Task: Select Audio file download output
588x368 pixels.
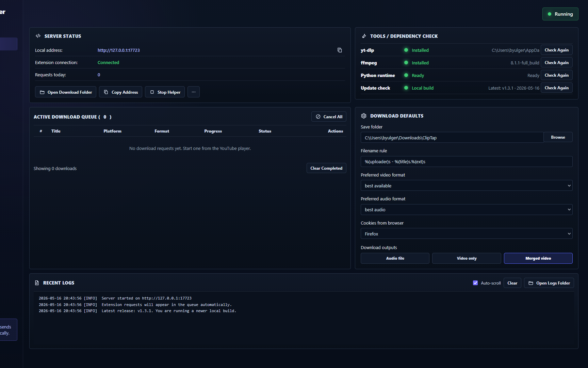Action: [x=395, y=258]
